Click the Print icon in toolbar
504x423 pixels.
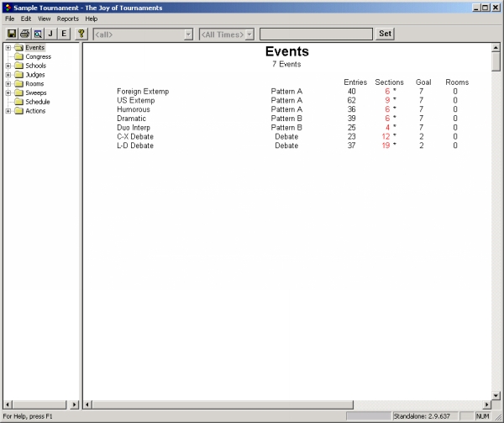pyautogui.click(x=25, y=34)
